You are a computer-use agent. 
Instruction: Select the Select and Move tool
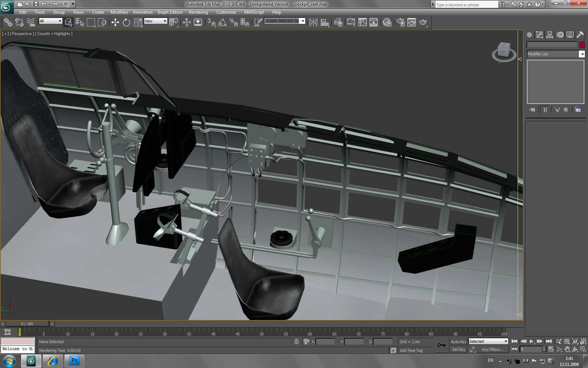pyautogui.click(x=115, y=22)
